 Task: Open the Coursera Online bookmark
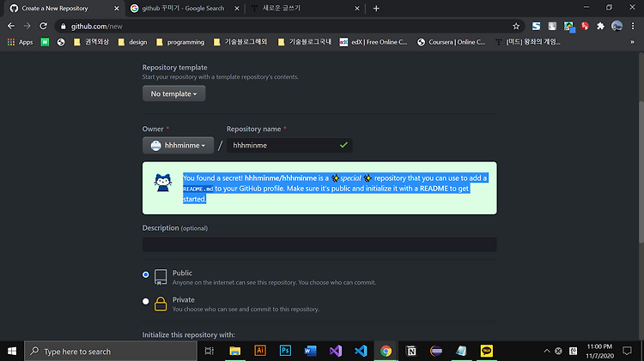(x=451, y=42)
